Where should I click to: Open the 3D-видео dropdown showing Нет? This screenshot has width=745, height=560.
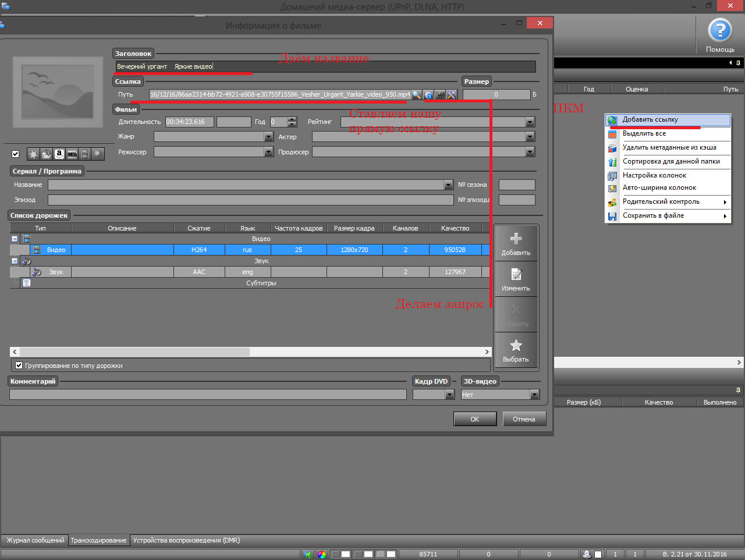click(534, 395)
